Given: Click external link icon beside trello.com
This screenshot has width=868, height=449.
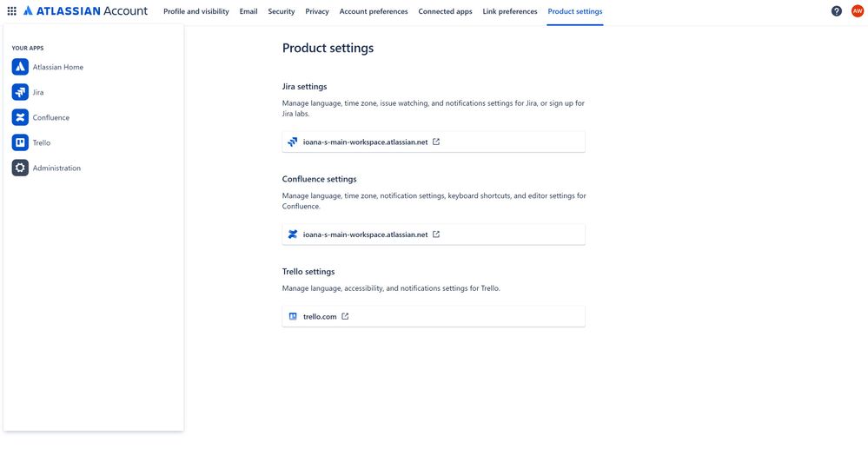Looking at the screenshot, I should (x=345, y=317).
